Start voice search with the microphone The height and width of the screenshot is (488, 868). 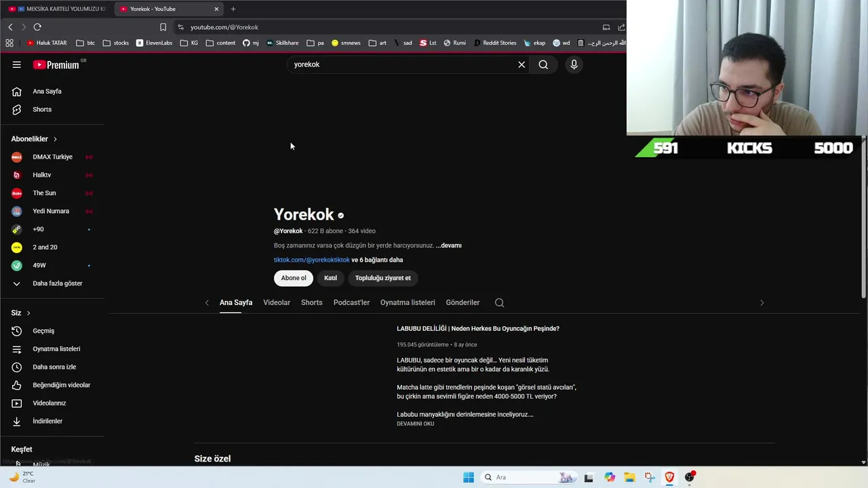[x=574, y=64]
